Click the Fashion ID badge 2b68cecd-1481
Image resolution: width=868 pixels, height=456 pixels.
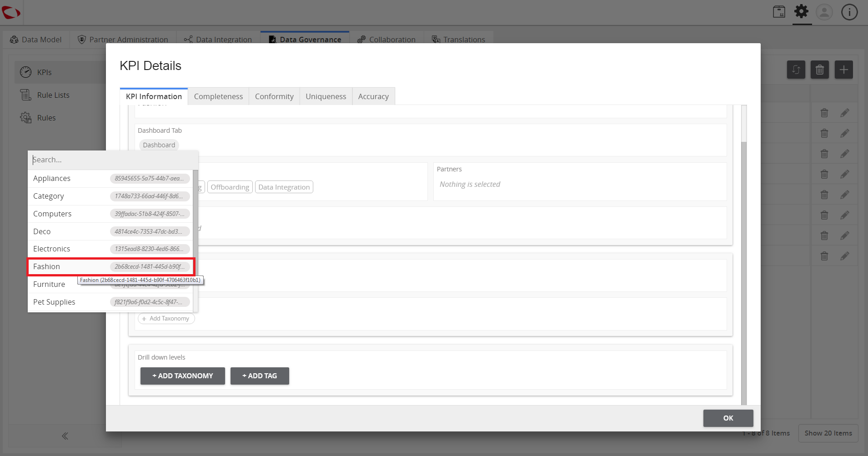(x=150, y=266)
